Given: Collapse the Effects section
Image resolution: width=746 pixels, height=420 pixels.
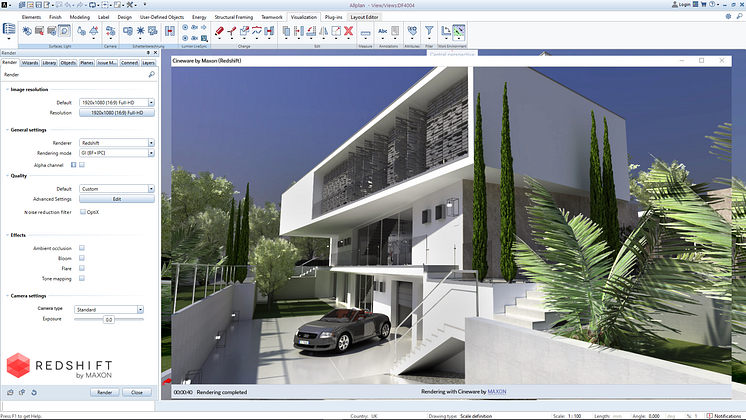Looking at the screenshot, I should pos(7,235).
